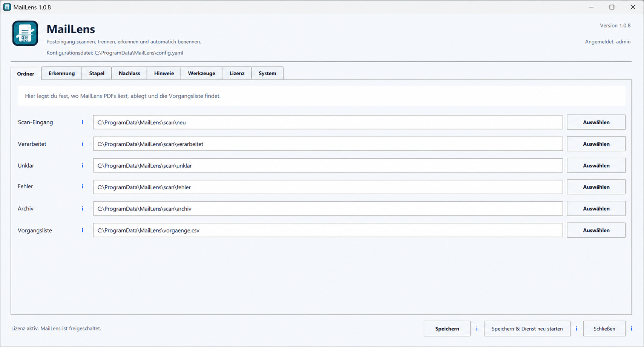Switch to the Lizenz tab

point(237,73)
